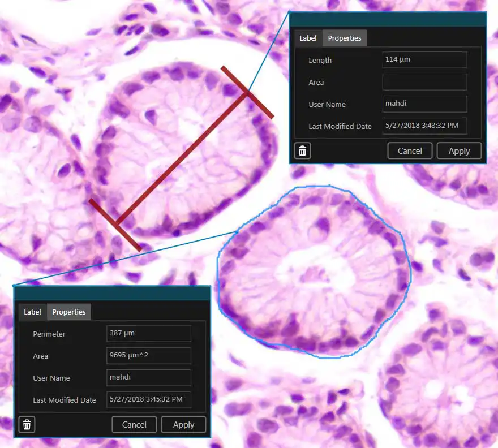Select Properties tab in perimeter annotation panel
This screenshot has width=498, height=448.
point(69,312)
